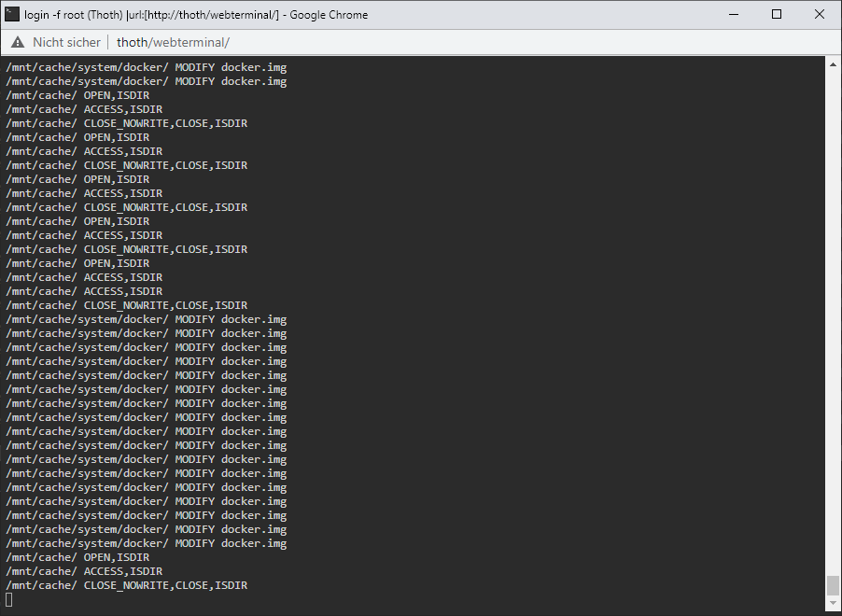Click the Nicht sicher security label
842x616 pixels.
[x=66, y=42]
